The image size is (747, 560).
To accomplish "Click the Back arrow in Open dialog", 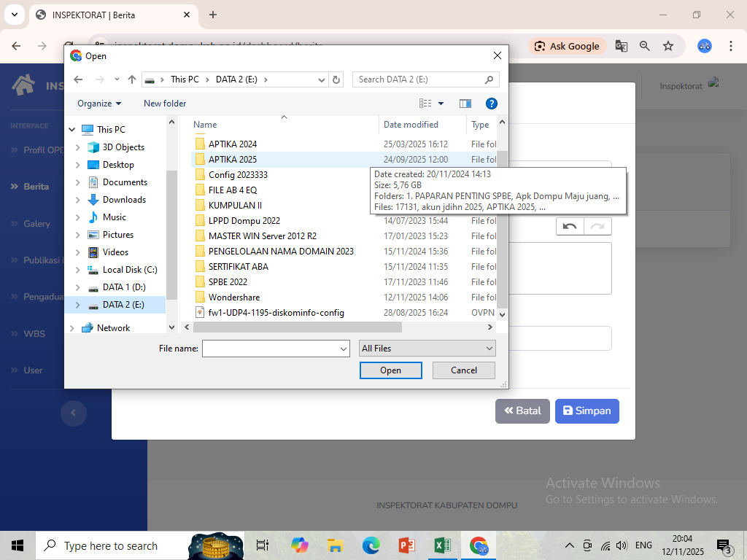I will [x=78, y=79].
